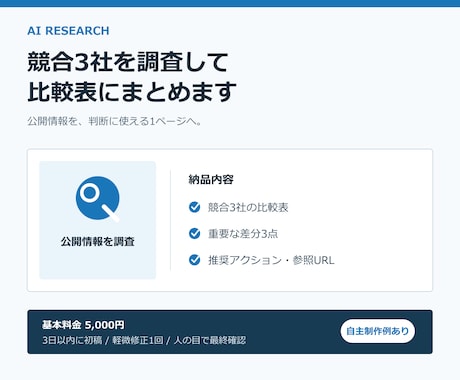
Task: Click the text 競合3社の比較表
Action: (248, 207)
